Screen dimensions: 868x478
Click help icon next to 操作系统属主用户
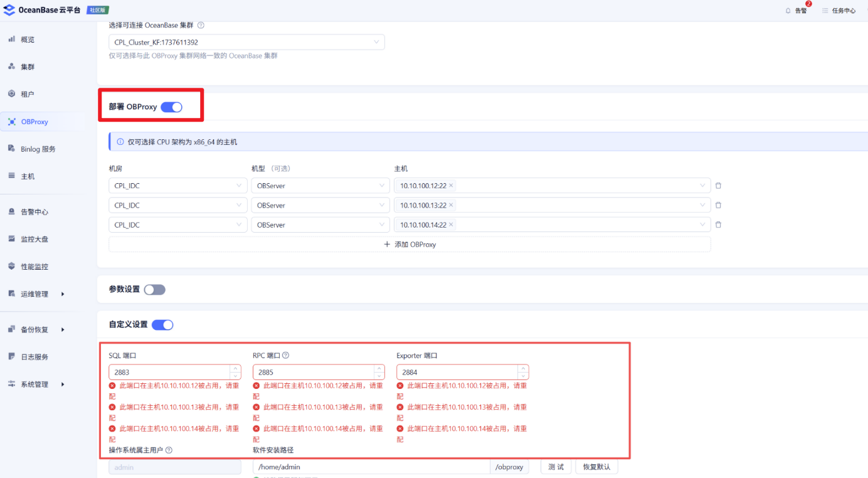point(169,450)
